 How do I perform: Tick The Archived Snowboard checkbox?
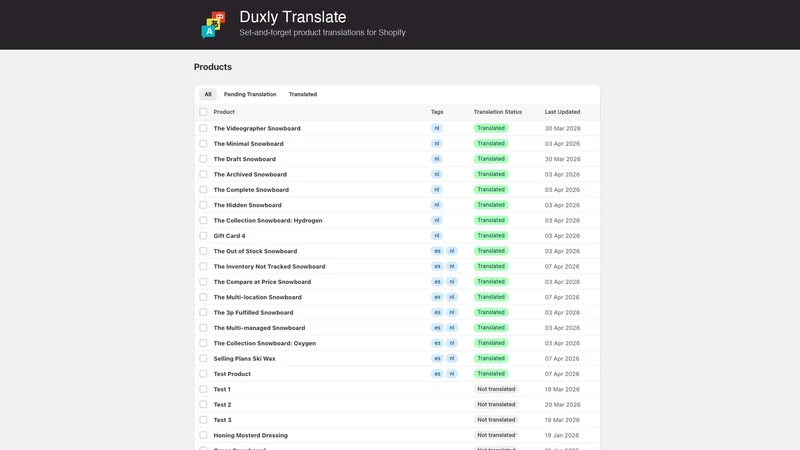click(203, 174)
